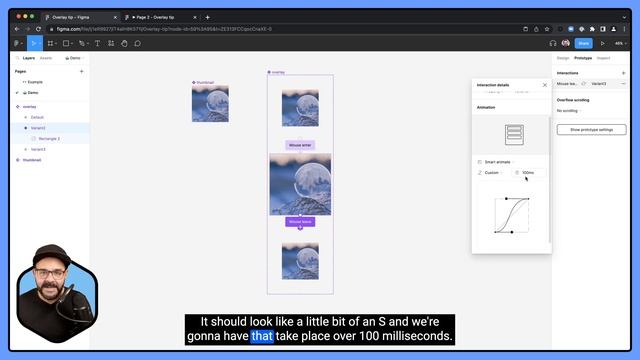The image size is (640, 360).
Task: Open search in layers panel
Action: pos(17,58)
